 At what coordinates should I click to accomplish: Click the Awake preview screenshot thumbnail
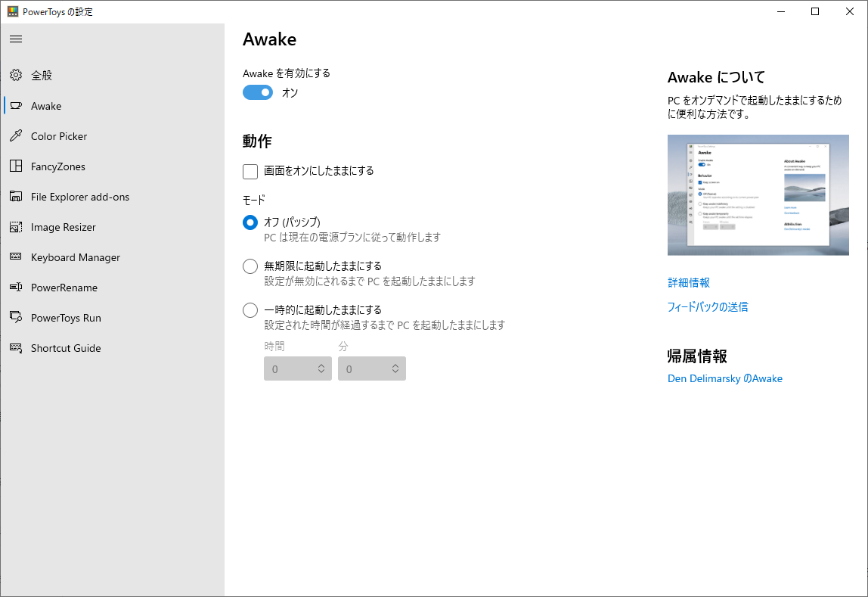pyautogui.click(x=758, y=195)
